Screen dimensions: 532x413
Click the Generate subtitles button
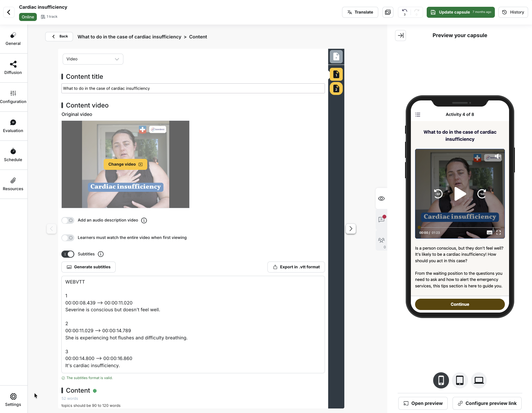tap(89, 267)
